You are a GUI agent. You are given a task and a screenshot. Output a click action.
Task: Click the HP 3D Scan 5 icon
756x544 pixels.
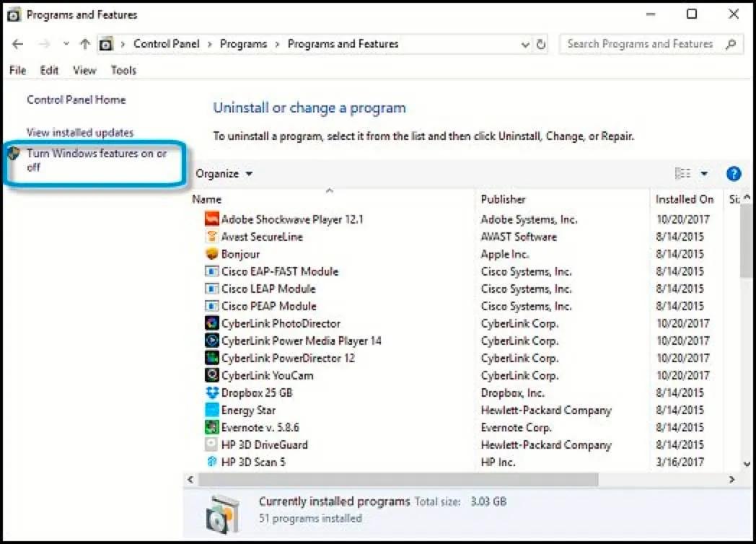(x=211, y=462)
